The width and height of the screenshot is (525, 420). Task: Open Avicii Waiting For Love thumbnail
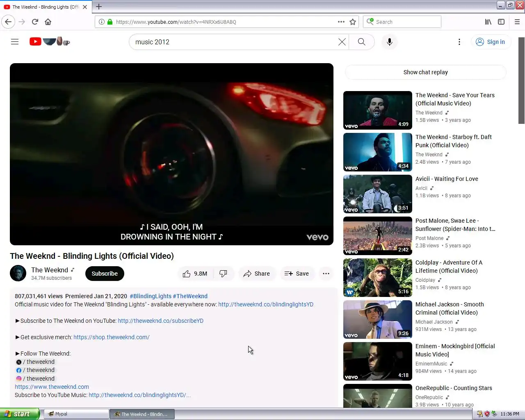378,194
